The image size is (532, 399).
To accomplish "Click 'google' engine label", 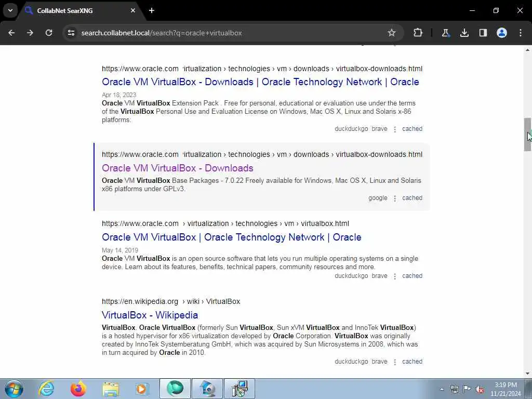I will tap(378, 198).
